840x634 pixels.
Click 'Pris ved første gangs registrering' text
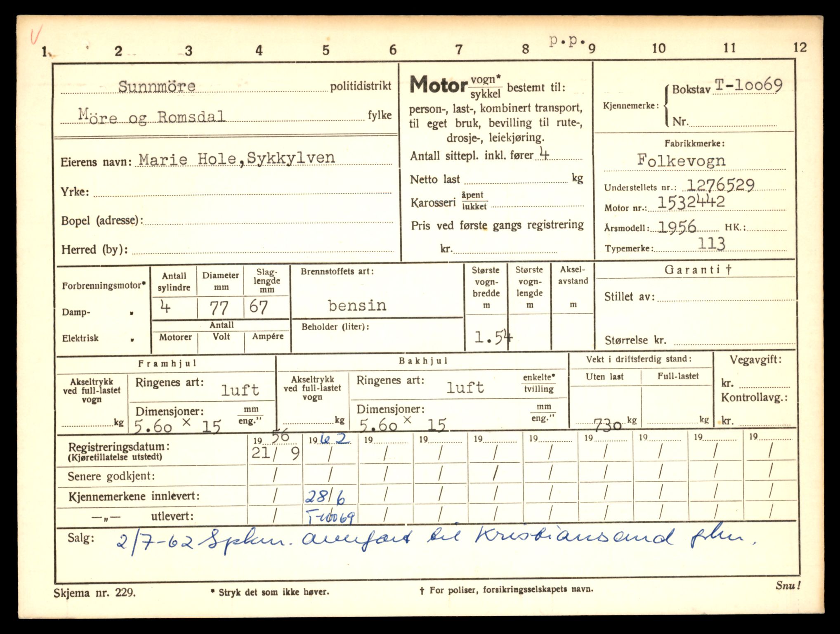pyautogui.click(x=497, y=225)
